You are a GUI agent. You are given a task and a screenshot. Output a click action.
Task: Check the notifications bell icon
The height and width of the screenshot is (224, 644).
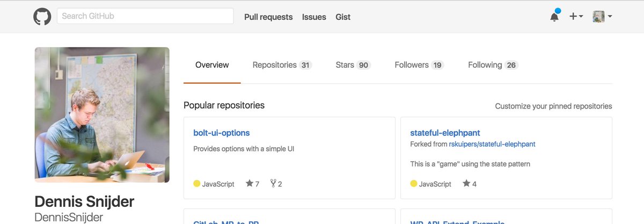click(x=554, y=16)
